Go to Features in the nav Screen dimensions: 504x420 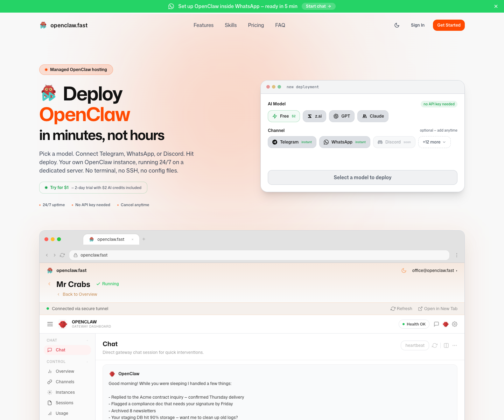(x=203, y=25)
